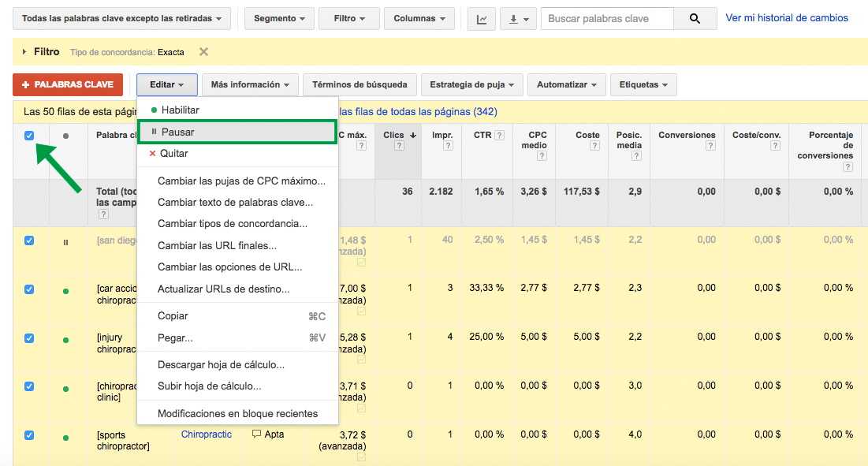Click the paused status icon for san diego row
The height and width of the screenshot is (466, 868).
66,242
